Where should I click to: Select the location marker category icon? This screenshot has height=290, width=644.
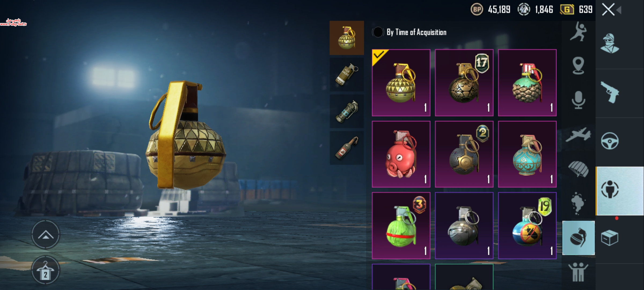(x=578, y=66)
